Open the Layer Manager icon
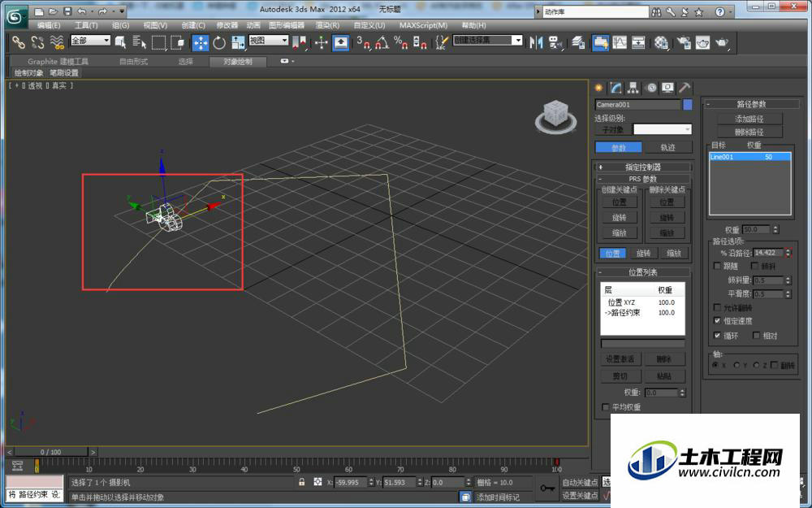The image size is (812, 508). click(578, 42)
